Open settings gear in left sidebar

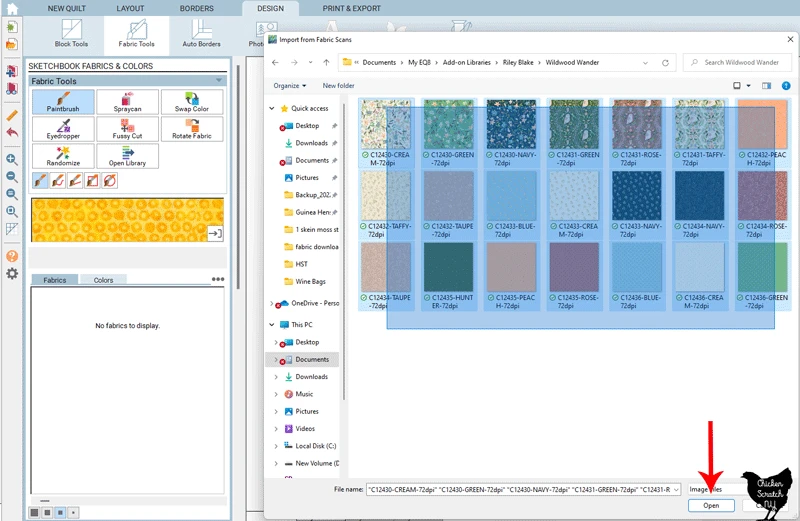pyautogui.click(x=12, y=274)
